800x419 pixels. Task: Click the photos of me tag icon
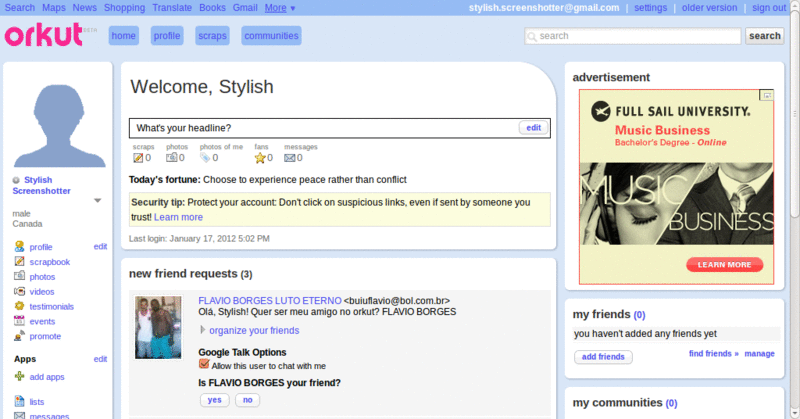(205, 158)
